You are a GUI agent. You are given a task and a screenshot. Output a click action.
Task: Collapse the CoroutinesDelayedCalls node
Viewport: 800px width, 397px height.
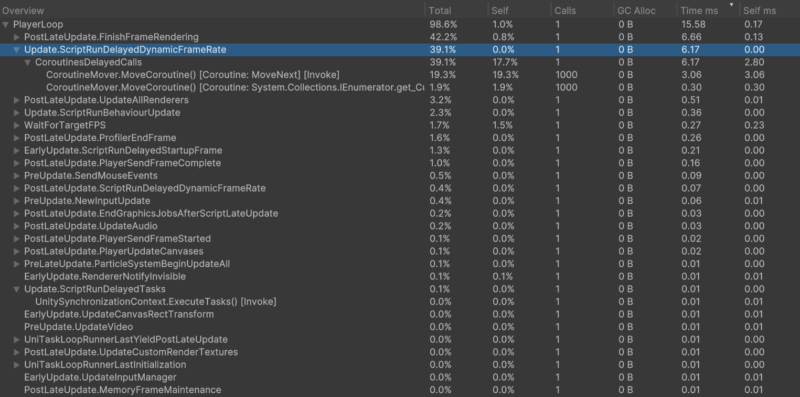(x=27, y=62)
